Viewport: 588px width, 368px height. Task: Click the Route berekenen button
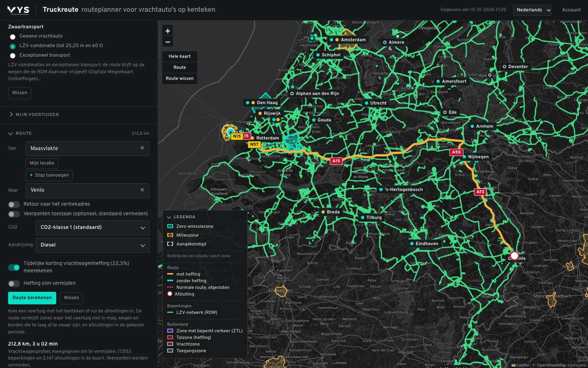(x=32, y=298)
